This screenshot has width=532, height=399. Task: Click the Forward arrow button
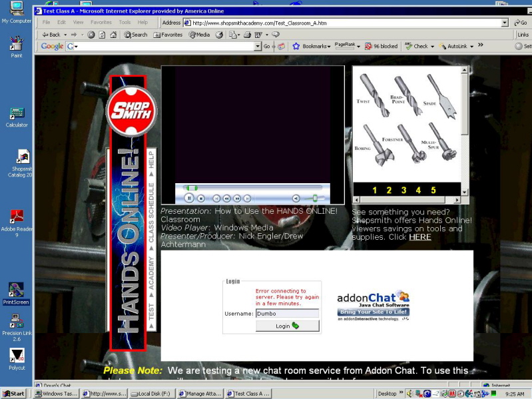point(74,35)
